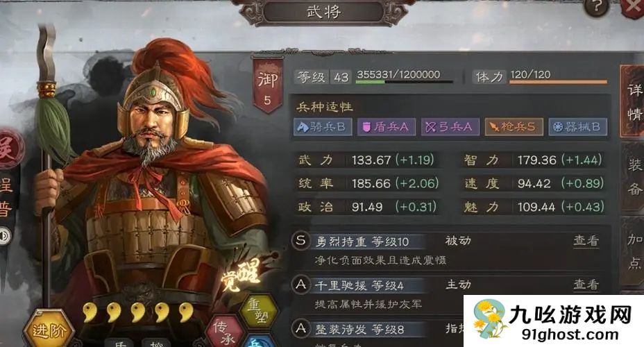This screenshot has width=644, height=347.
Task: Choose the 枪兵S spearman aptitude icon
Action: [514, 127]
